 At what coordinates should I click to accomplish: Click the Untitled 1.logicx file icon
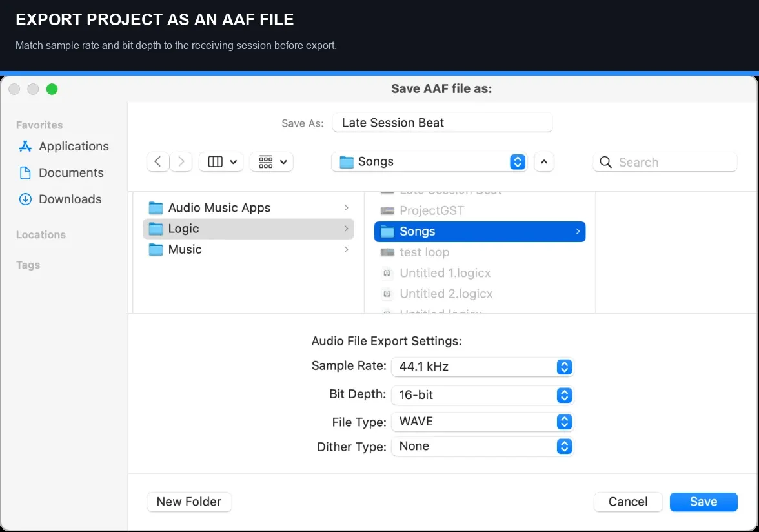point(387,273)
